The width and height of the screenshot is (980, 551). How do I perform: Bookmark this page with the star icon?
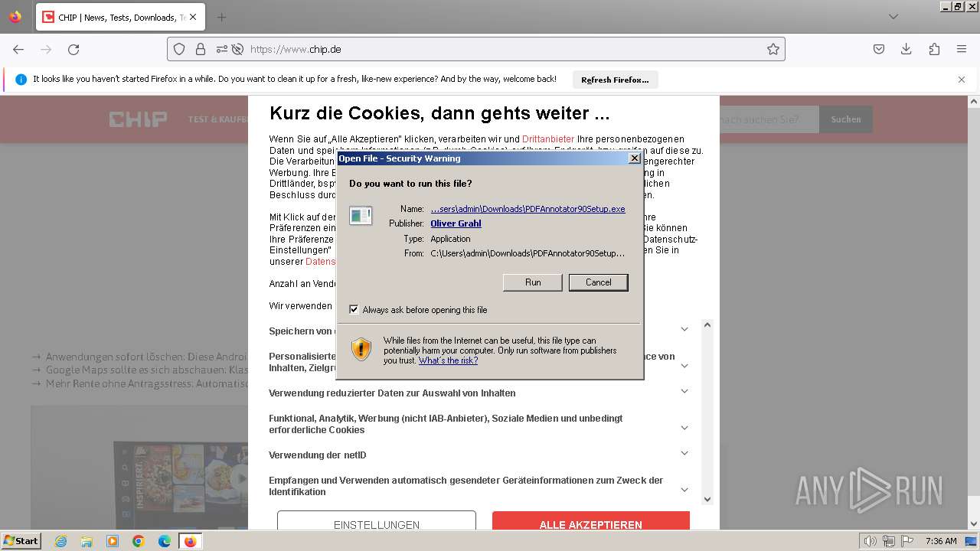(773, 49)
